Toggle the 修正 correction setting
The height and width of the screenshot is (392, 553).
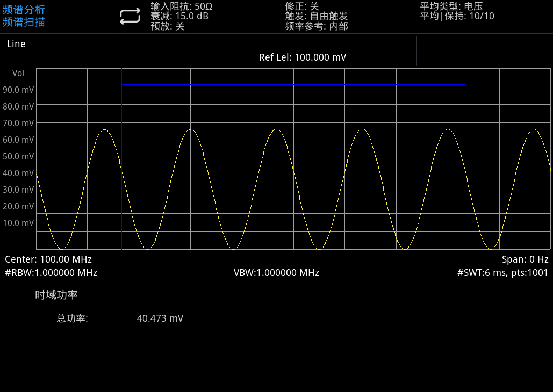click(x=302, y=6)
